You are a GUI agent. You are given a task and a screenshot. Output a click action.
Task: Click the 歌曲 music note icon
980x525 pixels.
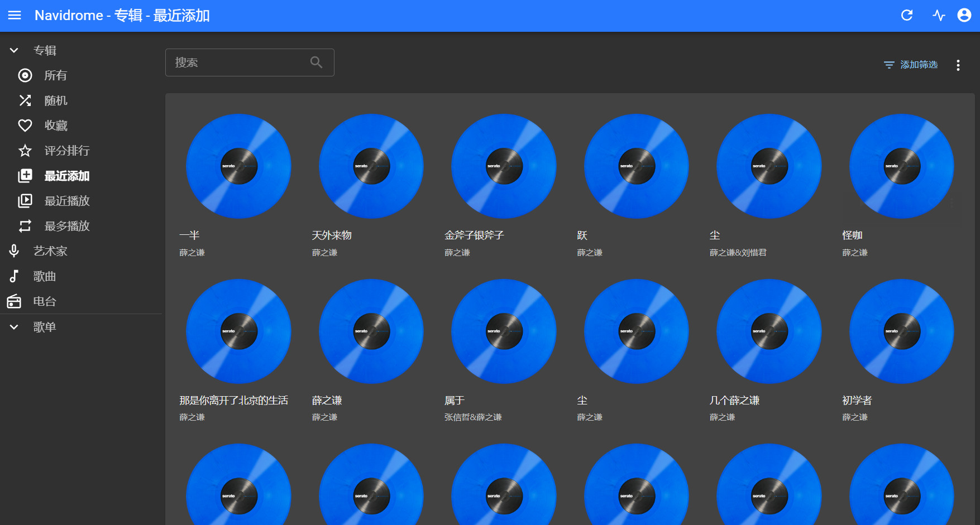pos(14,276)
